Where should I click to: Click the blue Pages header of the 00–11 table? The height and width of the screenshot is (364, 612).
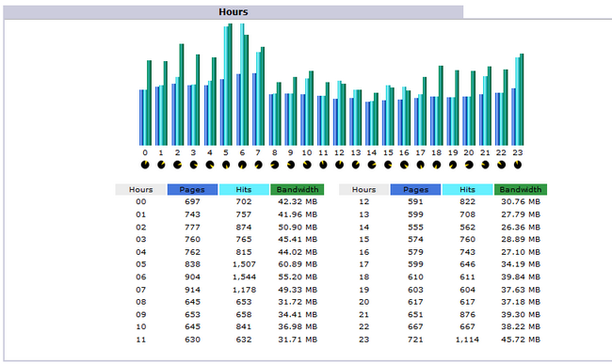[x=192, y=190]
